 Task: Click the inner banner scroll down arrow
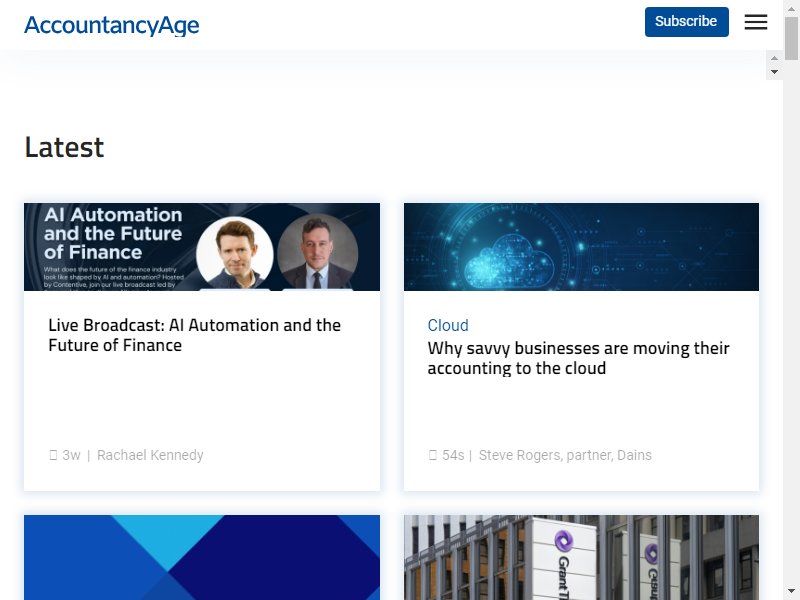click(x=774, y=72)
